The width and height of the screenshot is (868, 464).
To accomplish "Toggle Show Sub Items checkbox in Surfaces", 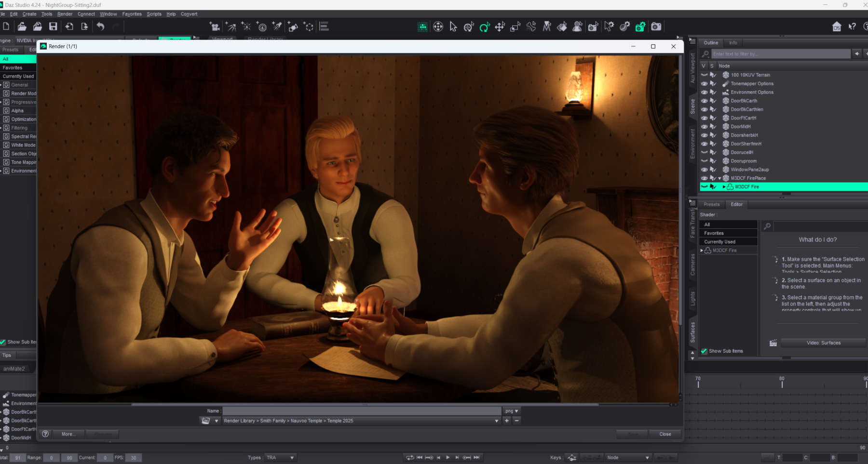I will point(704,351).
